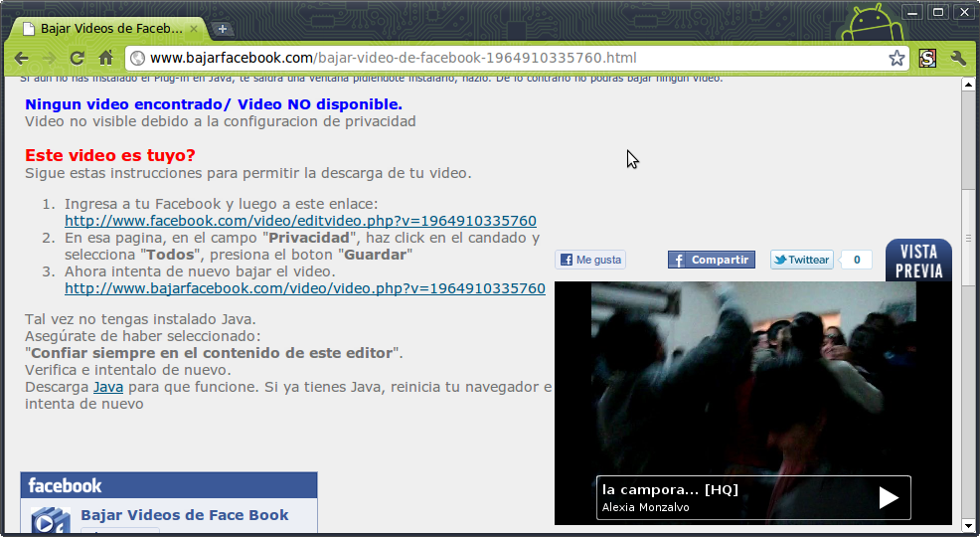The height and width of the screenshot is (537, 980).
Task: Open the bajarfacebook.com video.php link
Action: click(305, 288)
